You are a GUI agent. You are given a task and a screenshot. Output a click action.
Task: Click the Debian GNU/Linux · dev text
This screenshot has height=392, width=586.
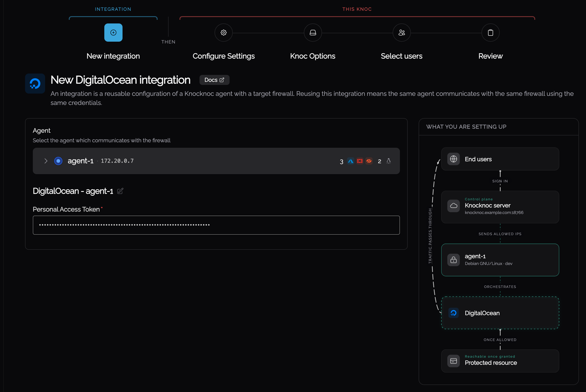pos(489,264)
